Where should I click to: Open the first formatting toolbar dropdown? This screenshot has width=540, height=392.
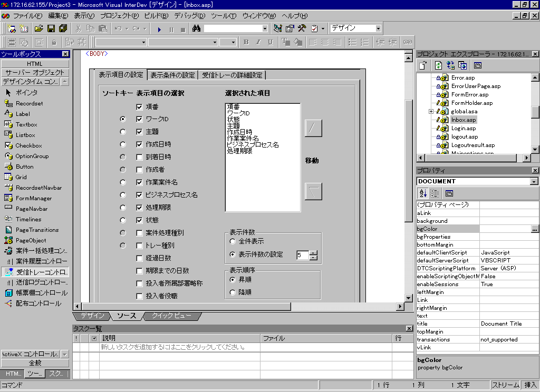click(x=143, y=42)
